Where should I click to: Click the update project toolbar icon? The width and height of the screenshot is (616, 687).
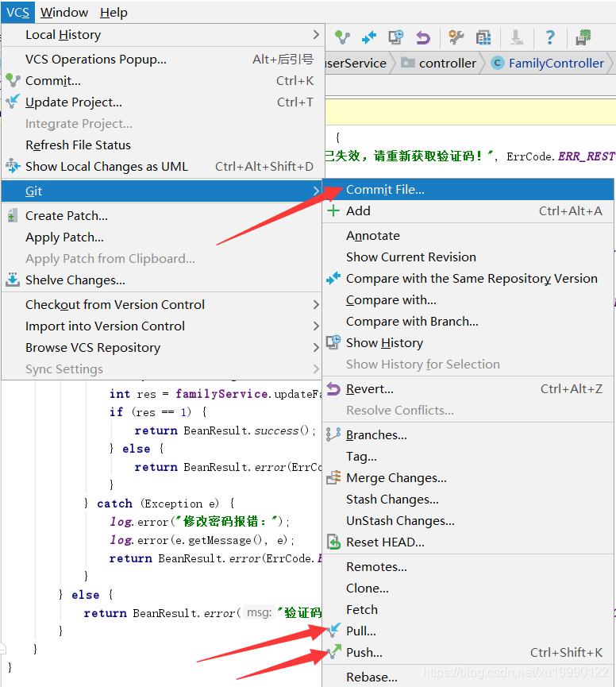tap(369, 37)
